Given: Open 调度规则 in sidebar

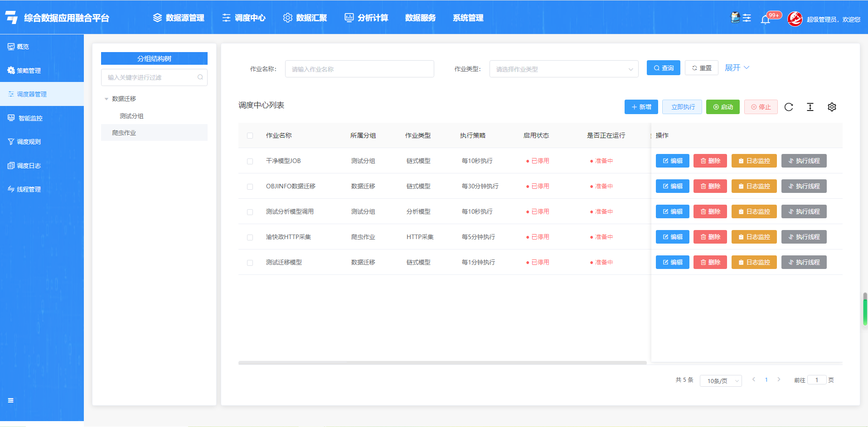Looking at the screenshot, I should 42,142.
